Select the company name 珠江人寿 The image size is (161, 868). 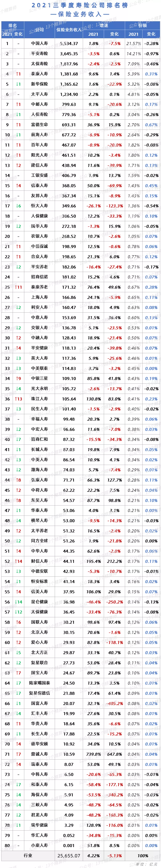[x=40, y=399]
